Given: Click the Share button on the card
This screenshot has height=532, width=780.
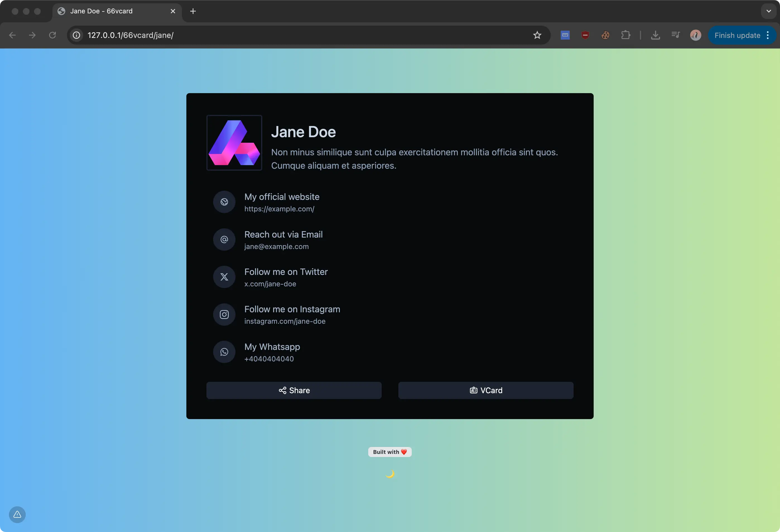Looking at the screenshot, I should point(294,390).
